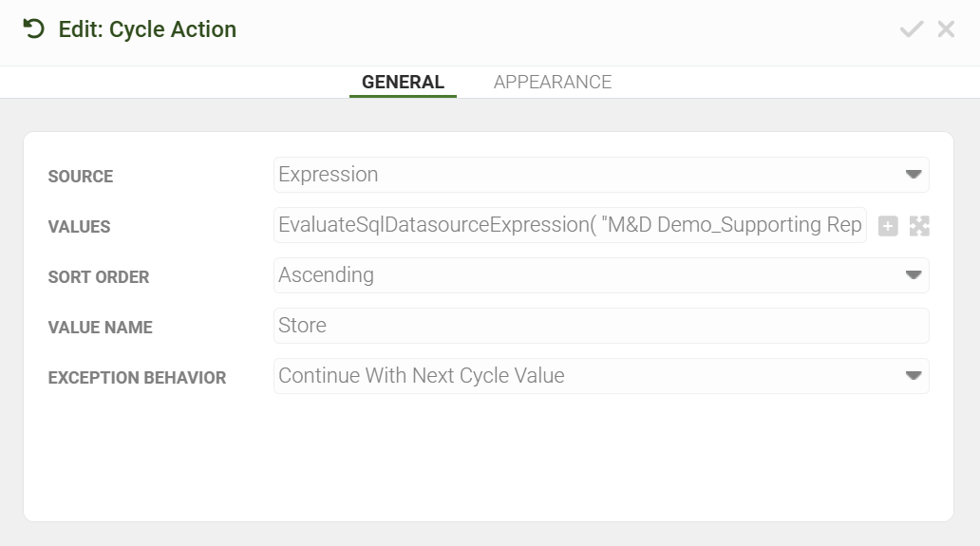Click the Ascending text in Sort Order

tap(326, 275)
